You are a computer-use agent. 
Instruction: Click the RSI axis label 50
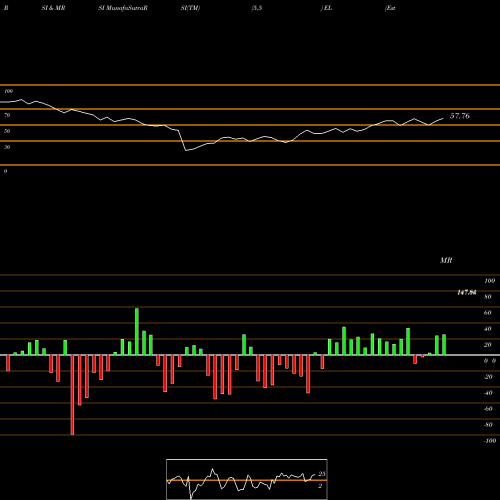(x=7, y=131)
